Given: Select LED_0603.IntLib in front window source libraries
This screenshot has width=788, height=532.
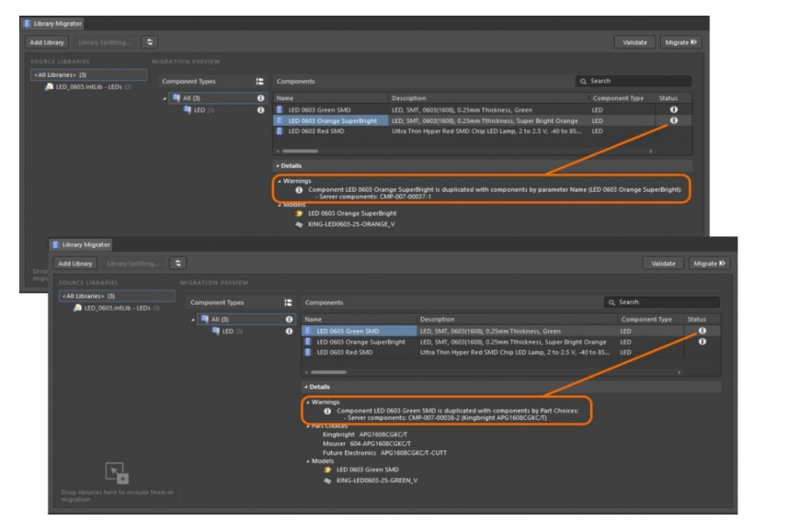Looking at the screenshot, I should (x=117, y=308).
